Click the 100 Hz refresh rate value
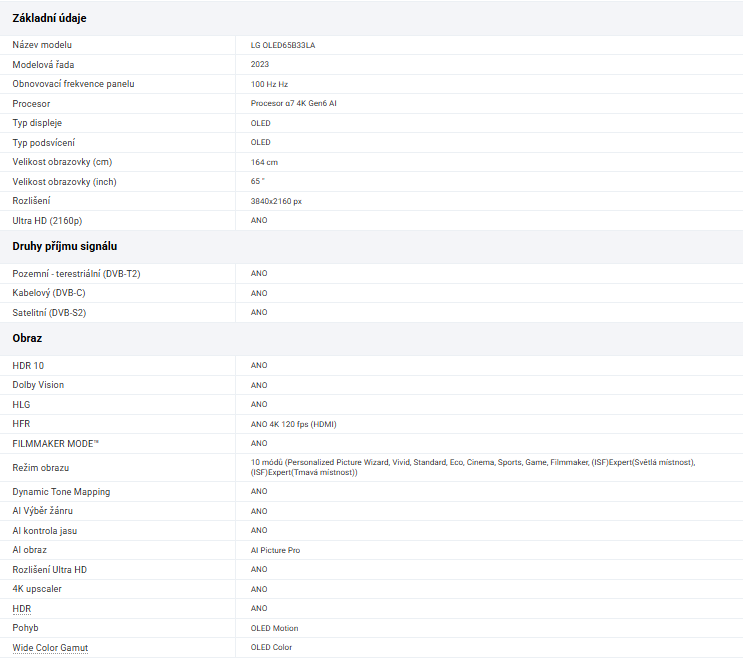 [x=269, y=84]
